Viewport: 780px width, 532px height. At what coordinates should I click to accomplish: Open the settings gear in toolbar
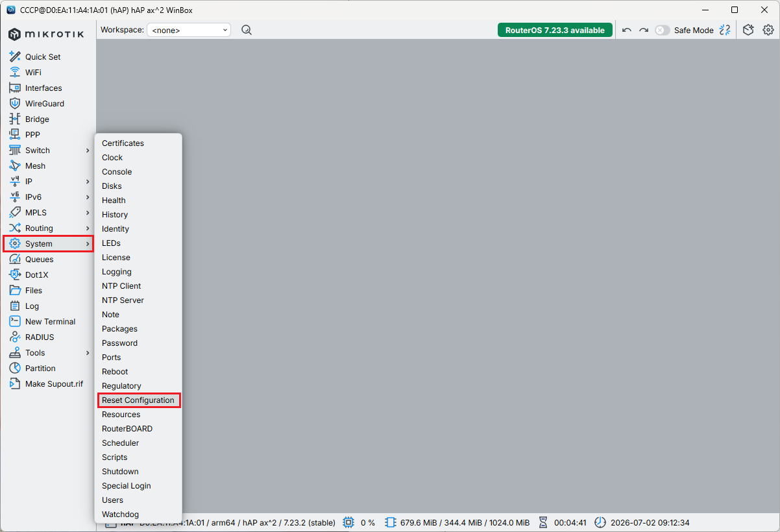[768, 30]
